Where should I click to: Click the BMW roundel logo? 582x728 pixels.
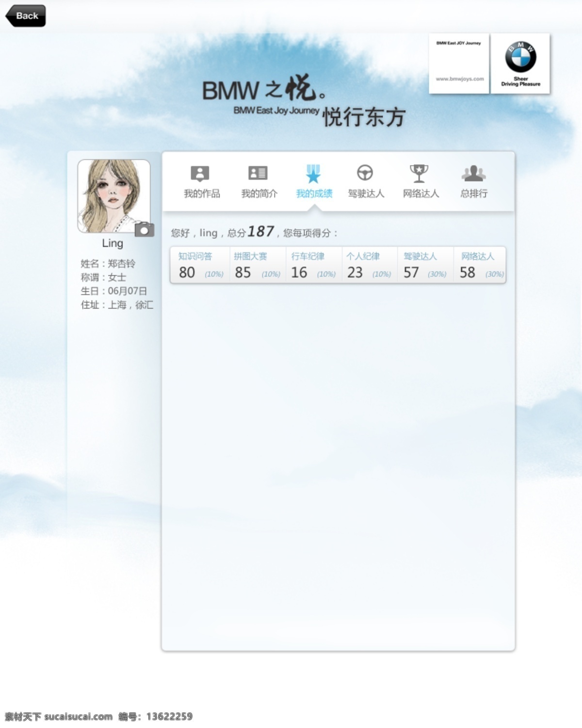pos(520,57)
